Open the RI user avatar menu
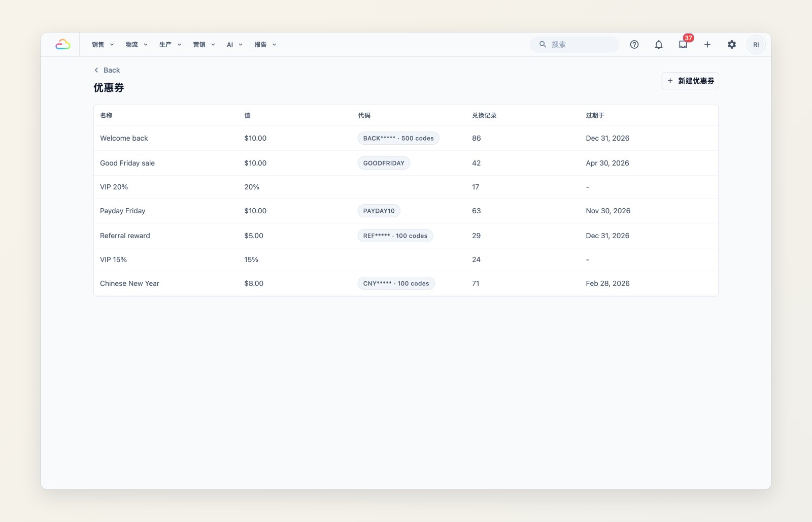Image resolution: width=812 pixels, height=522 pixels. click(756, 45)
